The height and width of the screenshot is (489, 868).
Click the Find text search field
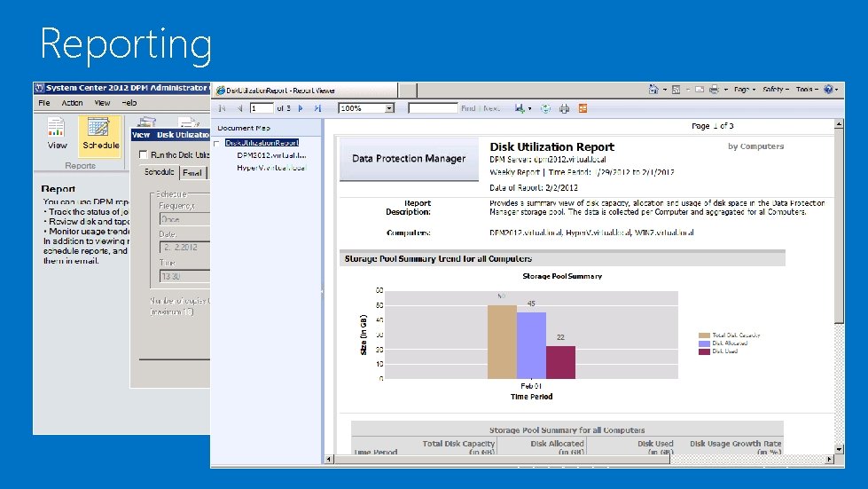point(433,108)
